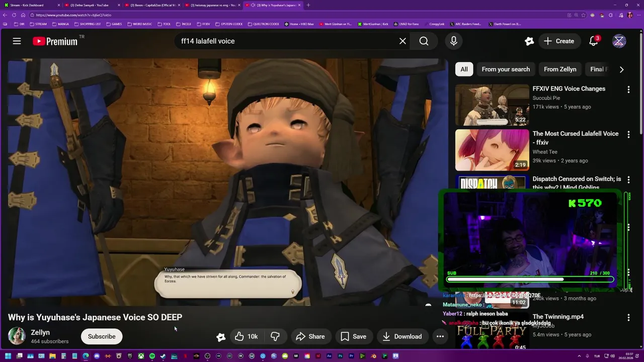Switch to heismay japanese vs eng tab
Viewport: 644px width, 362px height.
click(212, 5)
